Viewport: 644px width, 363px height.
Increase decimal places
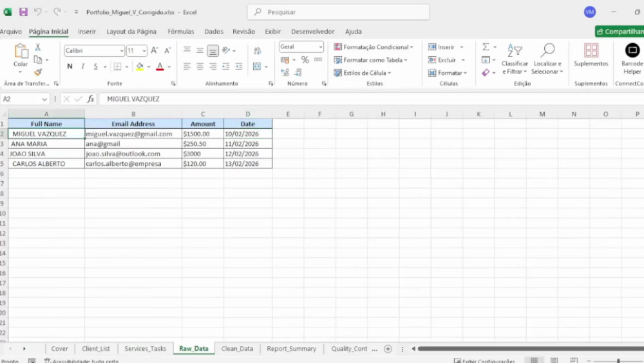285,72
